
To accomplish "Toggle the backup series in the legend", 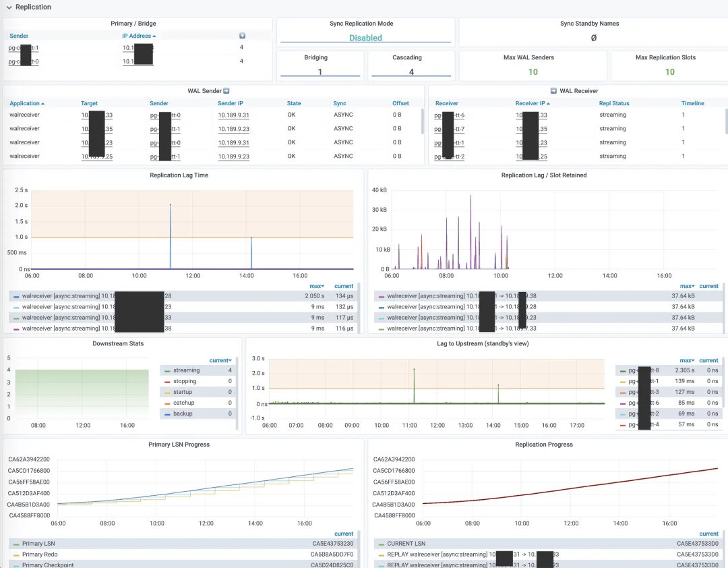I will [x=183, y=414].
